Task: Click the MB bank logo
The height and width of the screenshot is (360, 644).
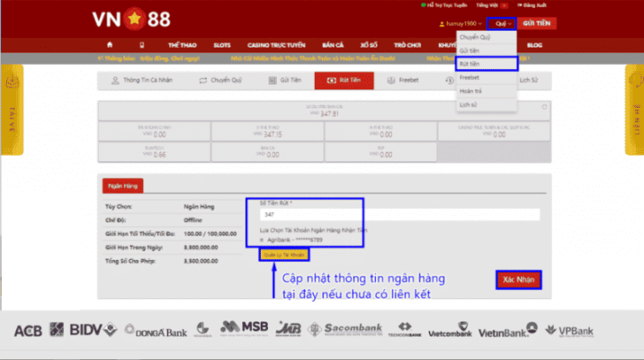Action: point(289,328)
